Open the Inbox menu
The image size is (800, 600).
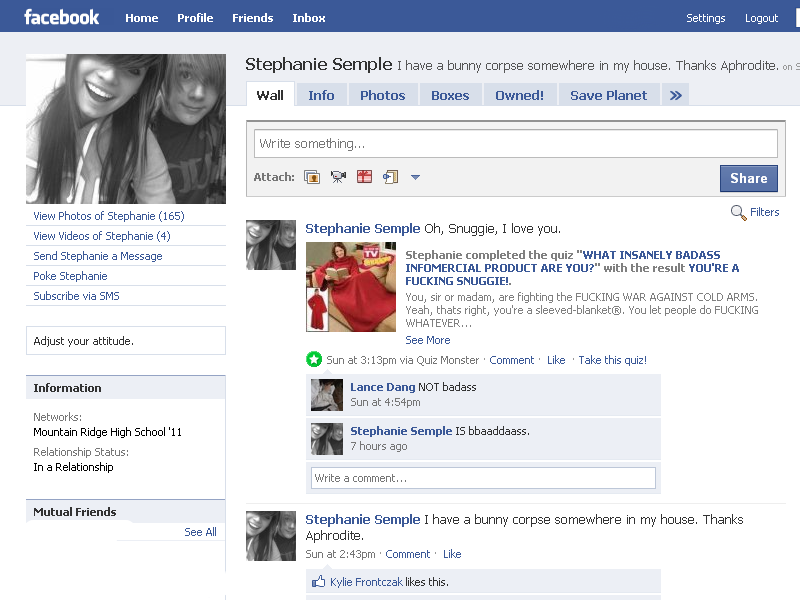tap(308, 17)
